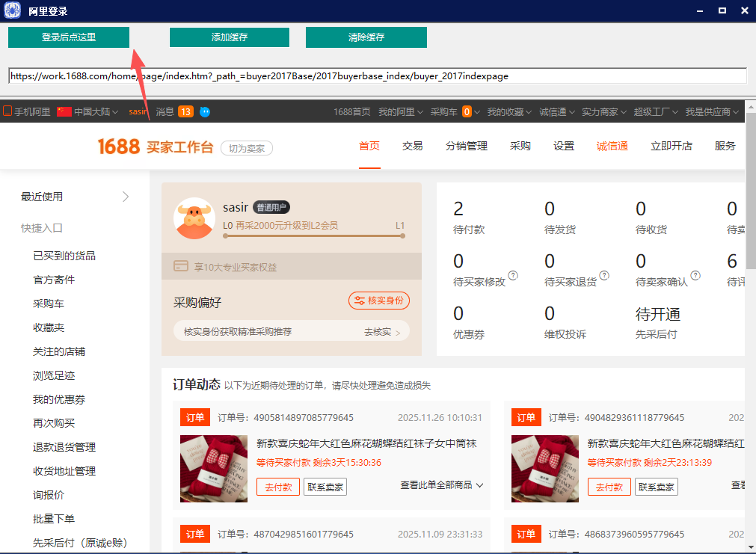Click the URL address input field

[x=374, y=76]
